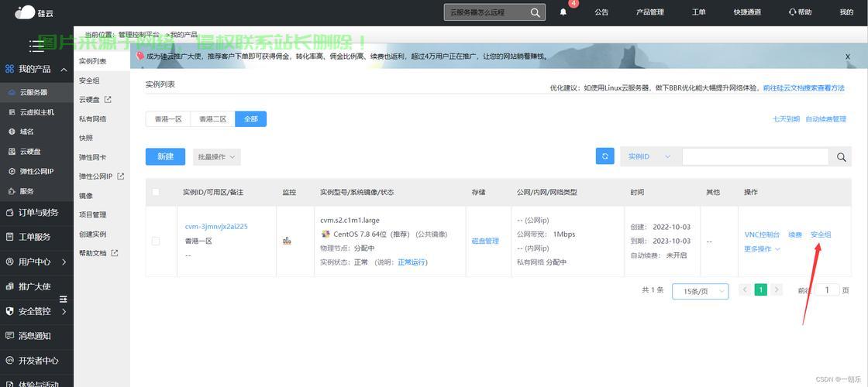Click the 云虚拟主机 icon
Viewport: 868px width, 387px height.
click(x=12, y=112)
